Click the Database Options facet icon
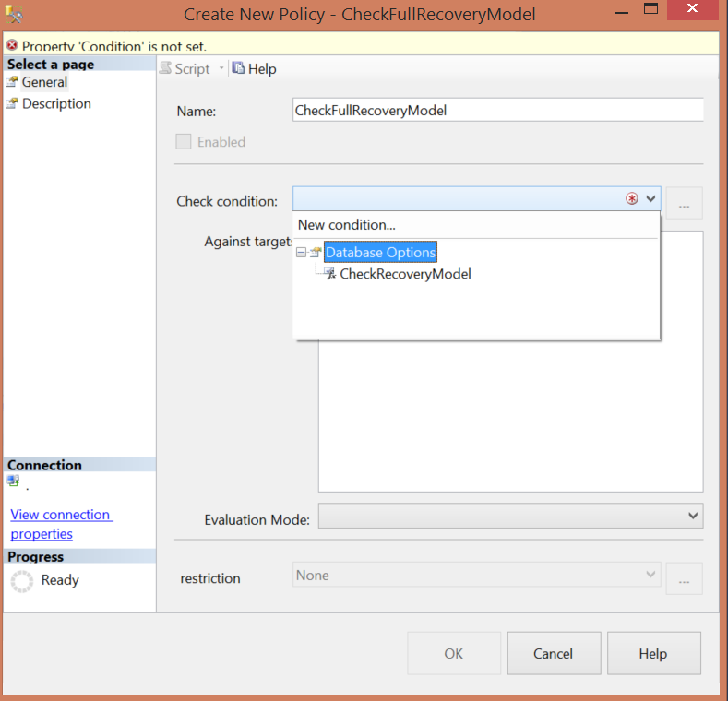 (316, 252)
